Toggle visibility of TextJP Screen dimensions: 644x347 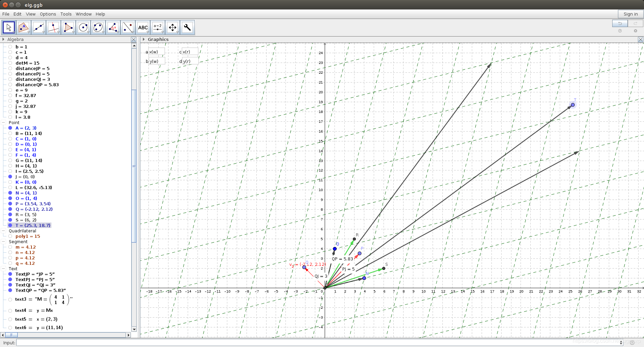coord(10,274)
